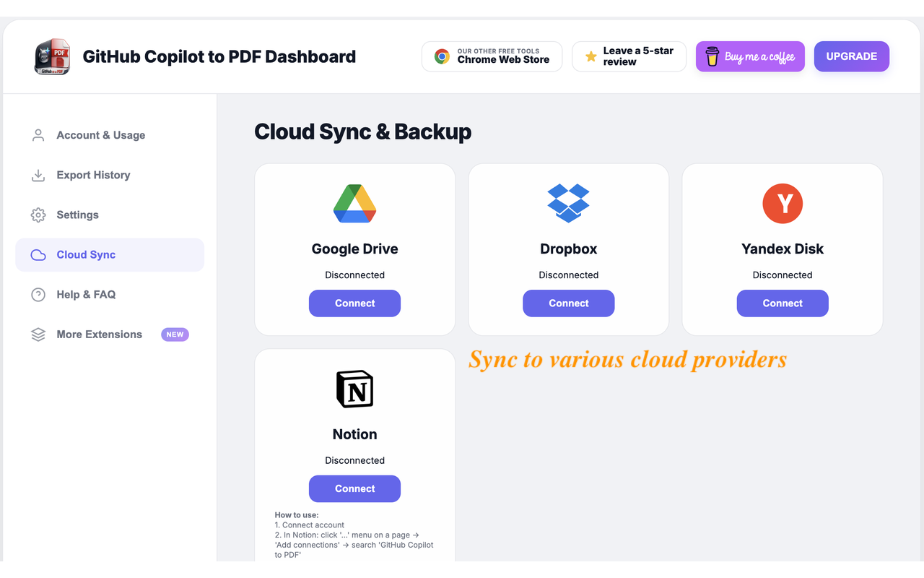The image size is (924, 578).
Task: Click the UPGRADE button
Action: click(x=852, y=56)
